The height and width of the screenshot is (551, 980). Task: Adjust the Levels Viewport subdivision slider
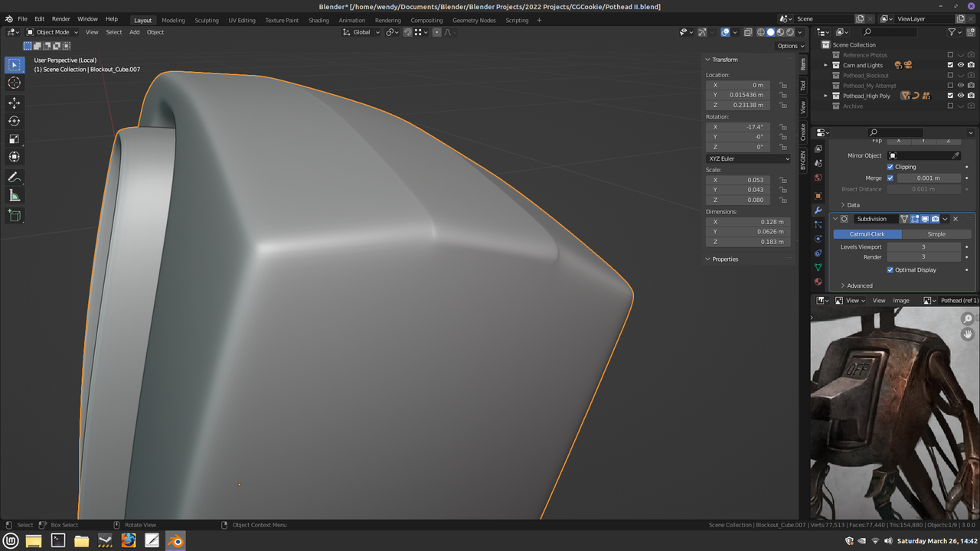click(x=924, y=246)
